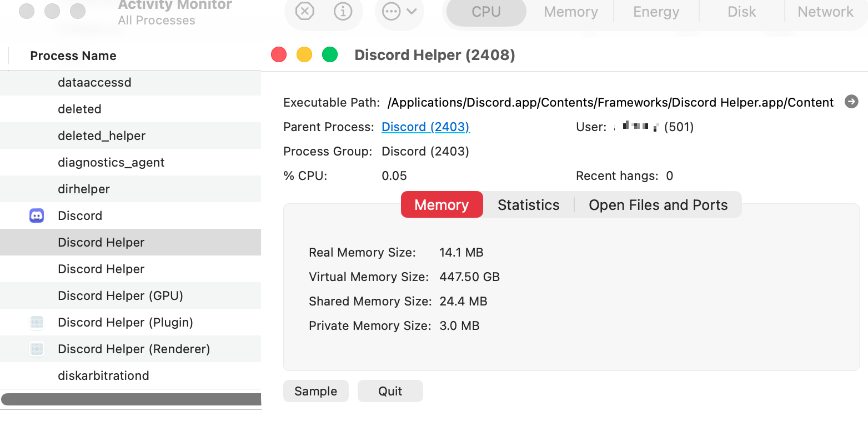Open the Open Files and Ports tab
Screen dimensions: 868x421
click(x=658, y=204)
